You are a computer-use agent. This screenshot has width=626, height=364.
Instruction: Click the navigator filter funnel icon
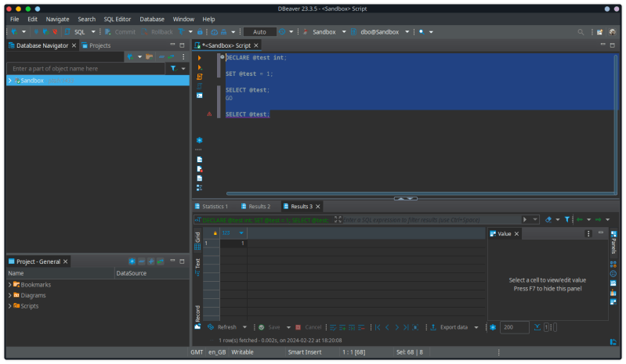(174, 69)
